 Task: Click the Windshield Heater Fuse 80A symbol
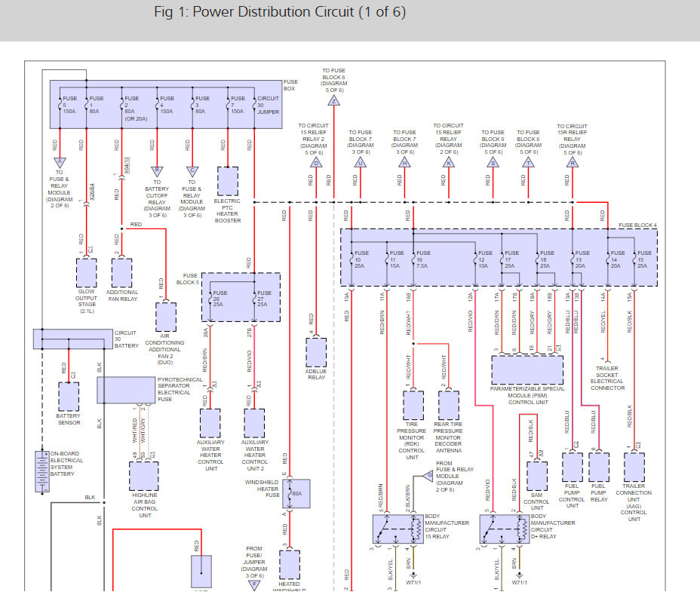(x=296, y=493)
